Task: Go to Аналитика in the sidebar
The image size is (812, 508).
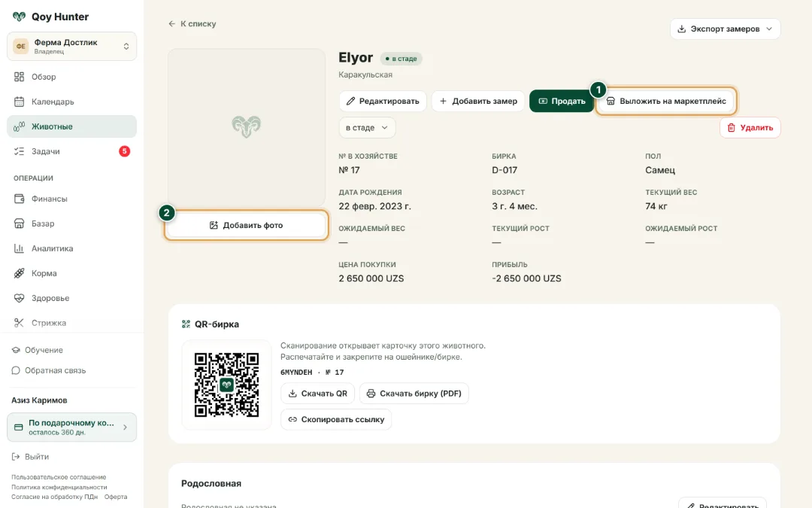Action: (x=72, y=248)
